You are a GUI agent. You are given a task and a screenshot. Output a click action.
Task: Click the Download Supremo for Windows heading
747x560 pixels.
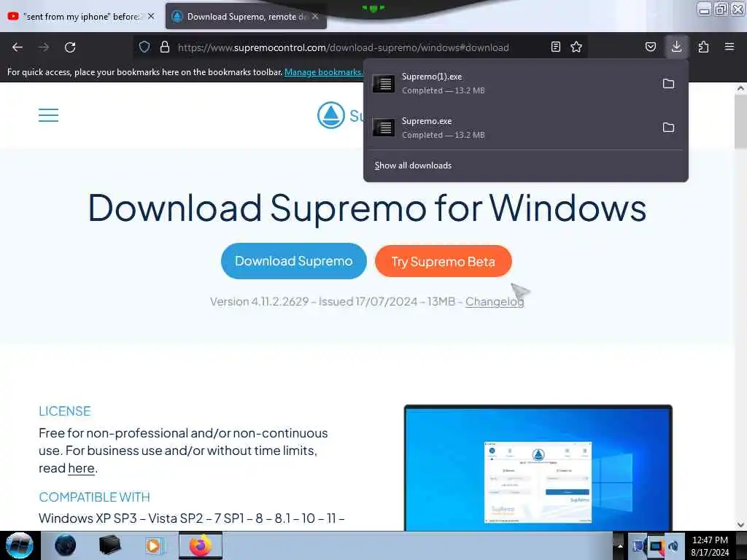tap(367, 208)
